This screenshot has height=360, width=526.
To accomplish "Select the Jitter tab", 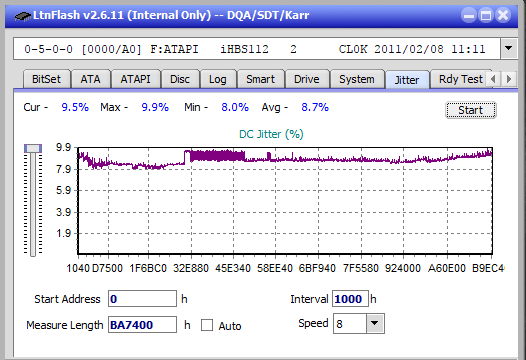I will tap(407, 80).
